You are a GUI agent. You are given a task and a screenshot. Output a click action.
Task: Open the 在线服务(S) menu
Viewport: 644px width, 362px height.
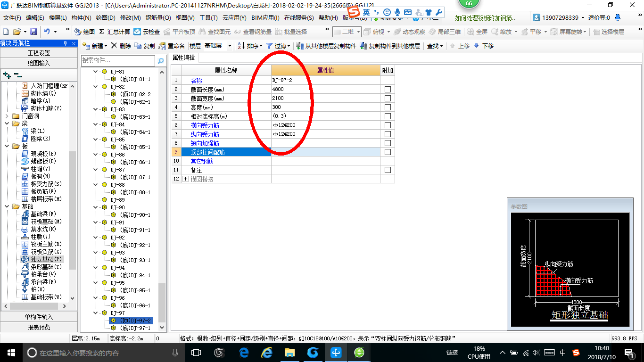click(299, 18)
